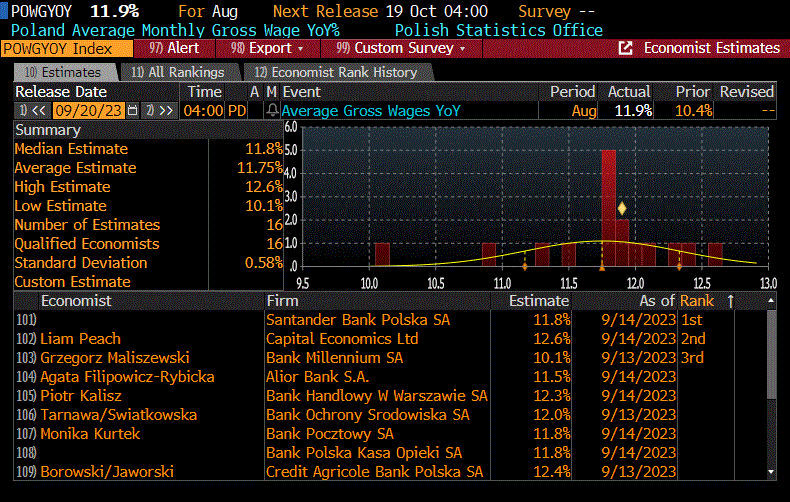The width and height of the screenshot is (790, 502).
Task: Click the Qualified Economists row
Action: point(148,244)
